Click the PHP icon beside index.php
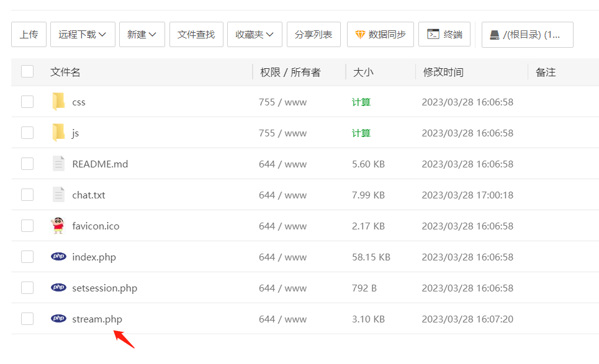Viewport: 599px width, 364px height. coord(58,257)
